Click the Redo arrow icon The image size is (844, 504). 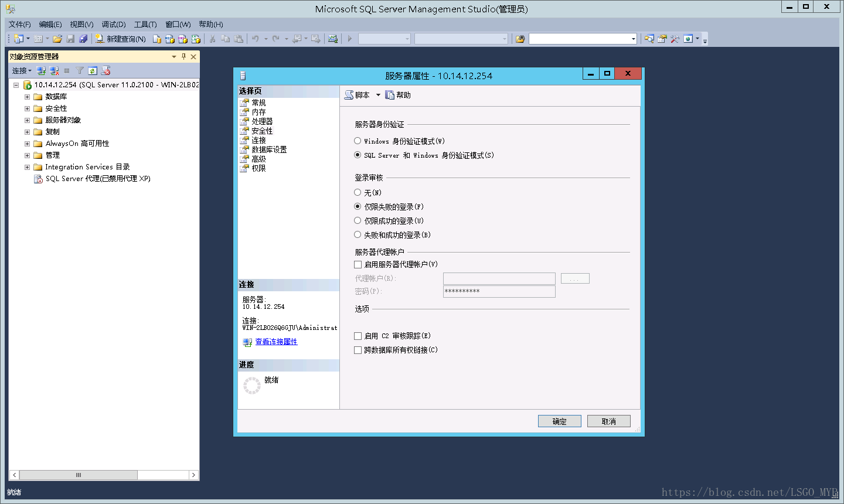pos(276,39)
